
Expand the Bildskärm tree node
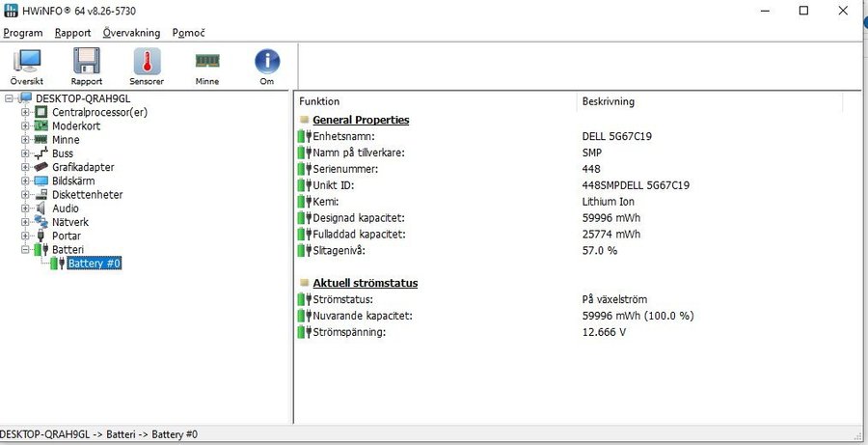pos(25,181)
